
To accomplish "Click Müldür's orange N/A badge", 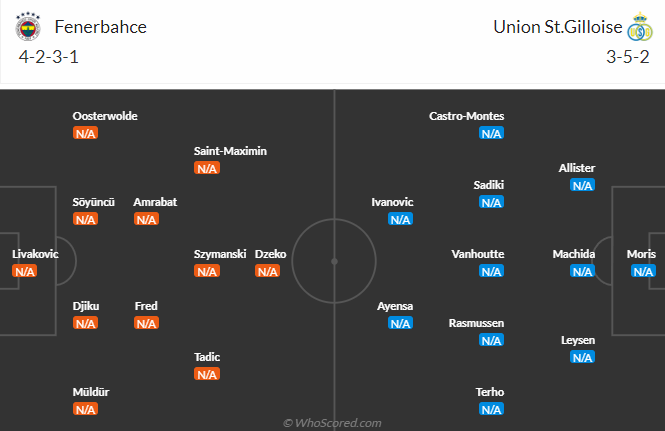I will 85,409.
